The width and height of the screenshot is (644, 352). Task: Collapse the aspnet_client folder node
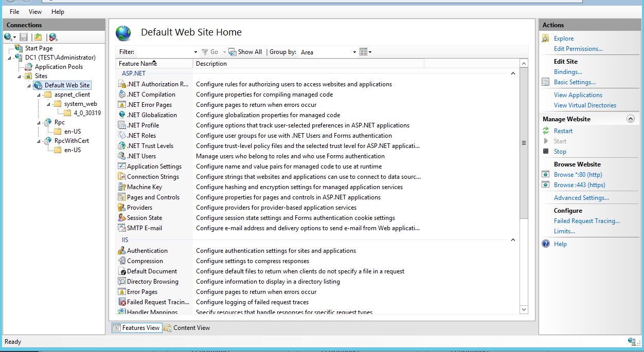tap(39, 95)
